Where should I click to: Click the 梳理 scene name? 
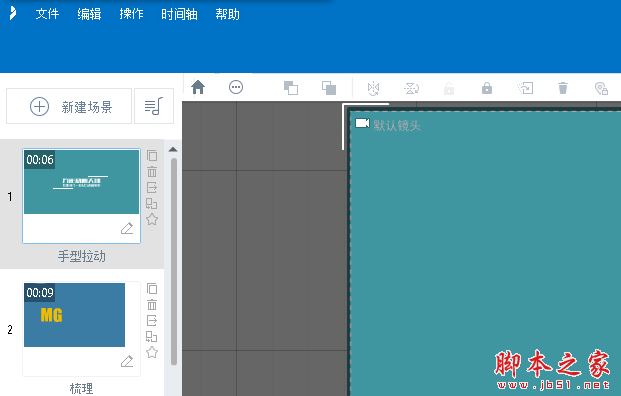pyautogui.click(x=82, y=388)
